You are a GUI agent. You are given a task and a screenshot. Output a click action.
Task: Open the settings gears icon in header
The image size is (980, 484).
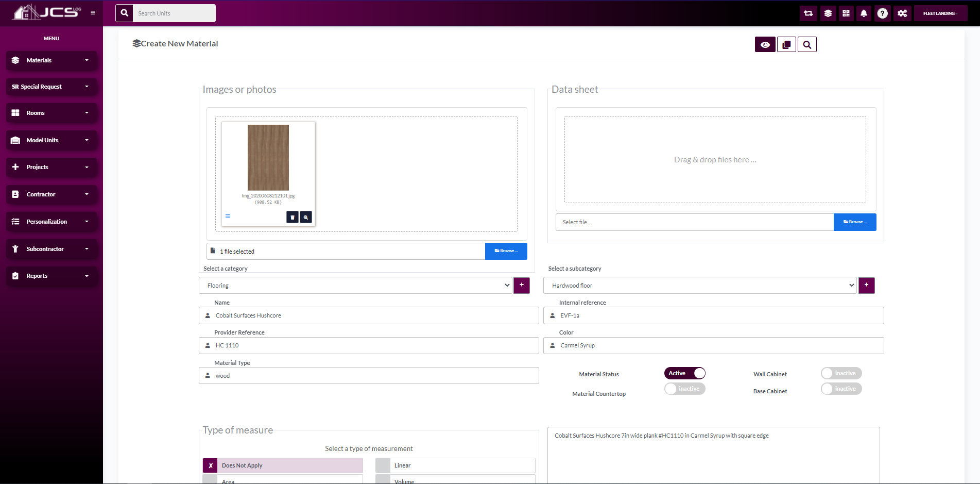pos(902,13)
